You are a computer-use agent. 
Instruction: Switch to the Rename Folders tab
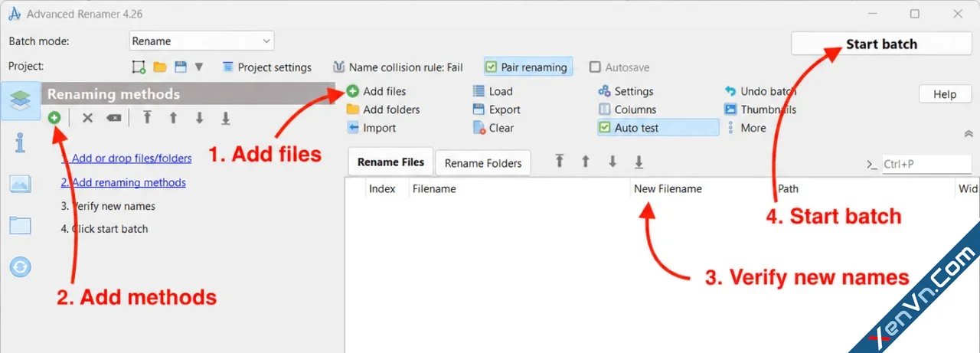coord(483,163)
